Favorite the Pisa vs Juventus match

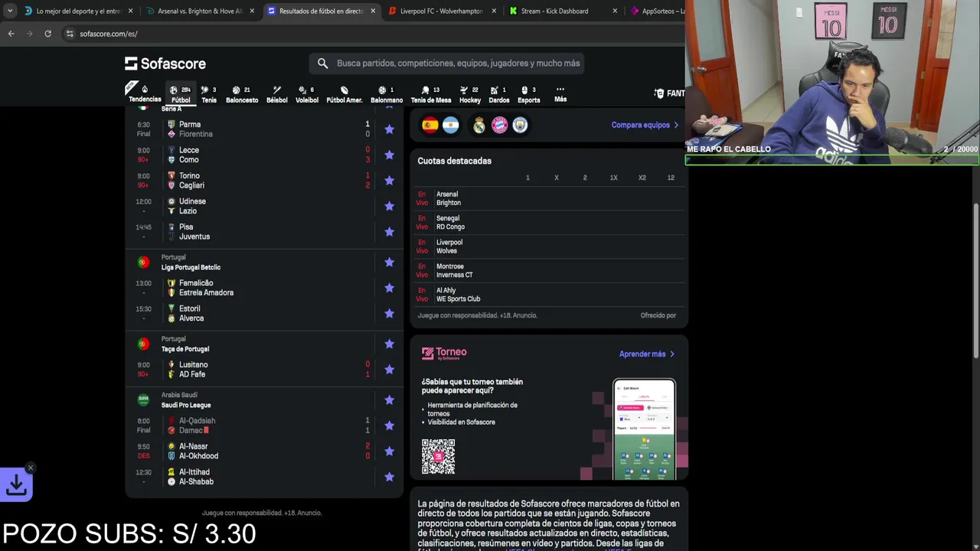coord(389,232)
